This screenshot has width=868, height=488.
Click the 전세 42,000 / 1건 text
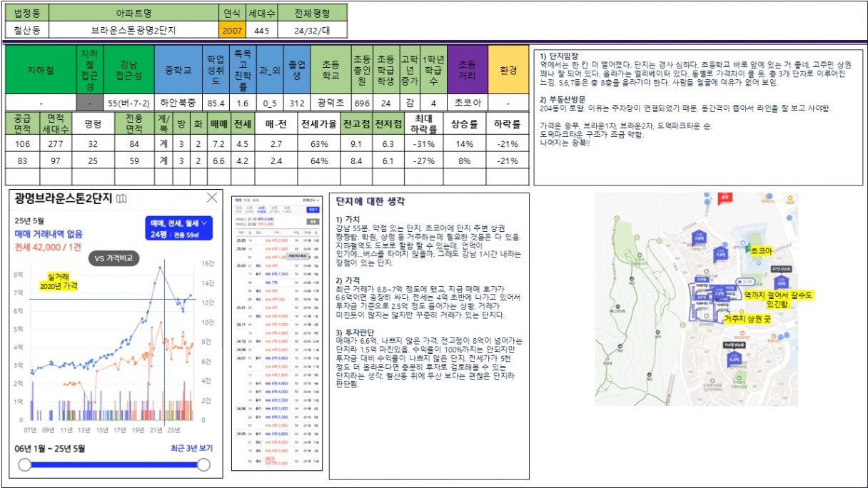(46, 247)
